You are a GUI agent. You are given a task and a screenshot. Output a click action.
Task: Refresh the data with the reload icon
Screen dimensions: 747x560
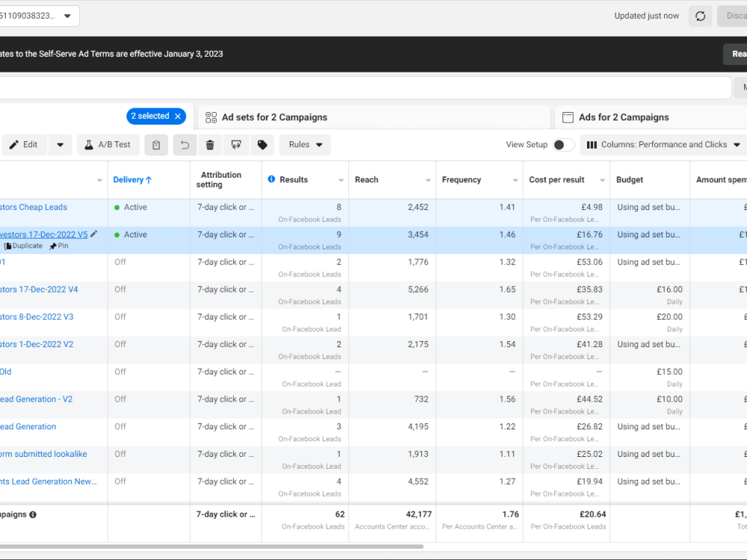click(x=700, y=16)
